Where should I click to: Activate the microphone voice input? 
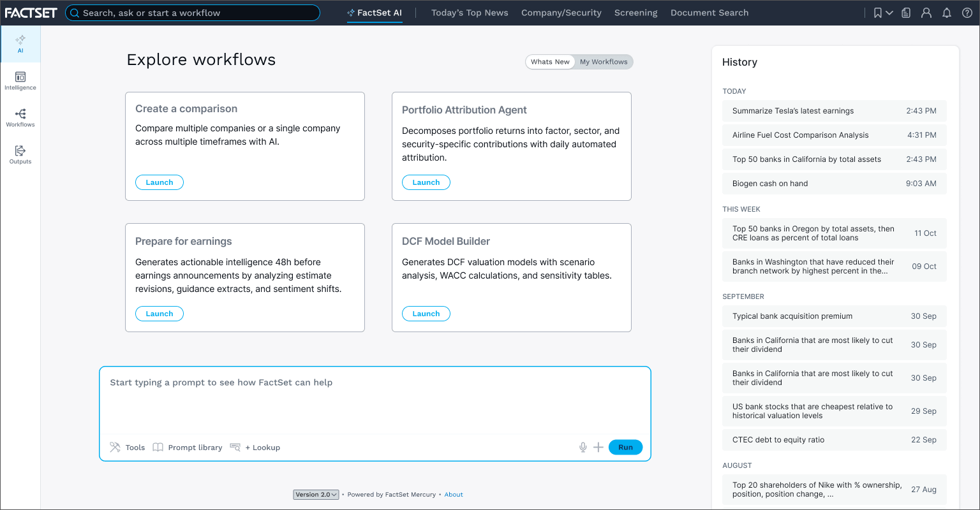pyautogui.click(x=583, y=448)
